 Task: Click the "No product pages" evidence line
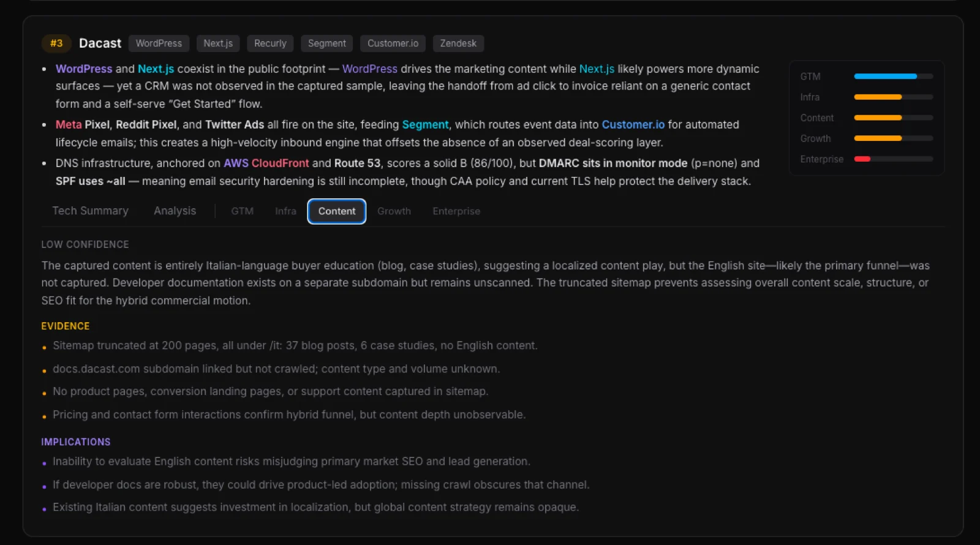point(270,391)
